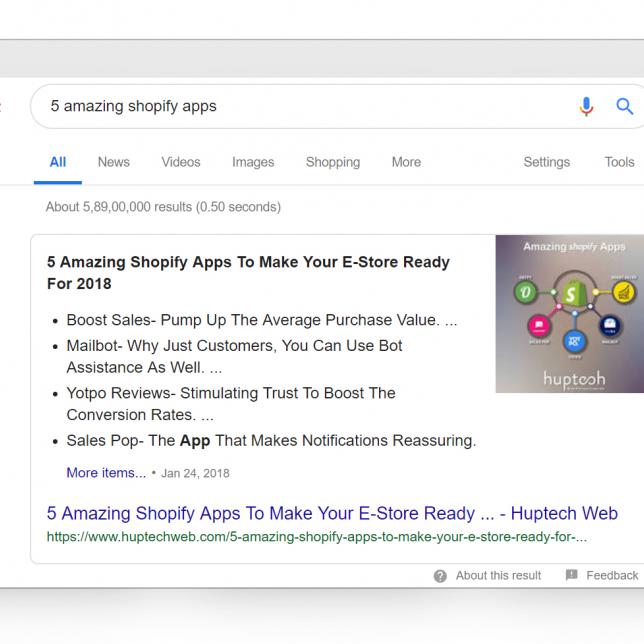The image size is (644, 644).
Task: Open the Huptech Web result title link
Action: click(x=332, y=514)
